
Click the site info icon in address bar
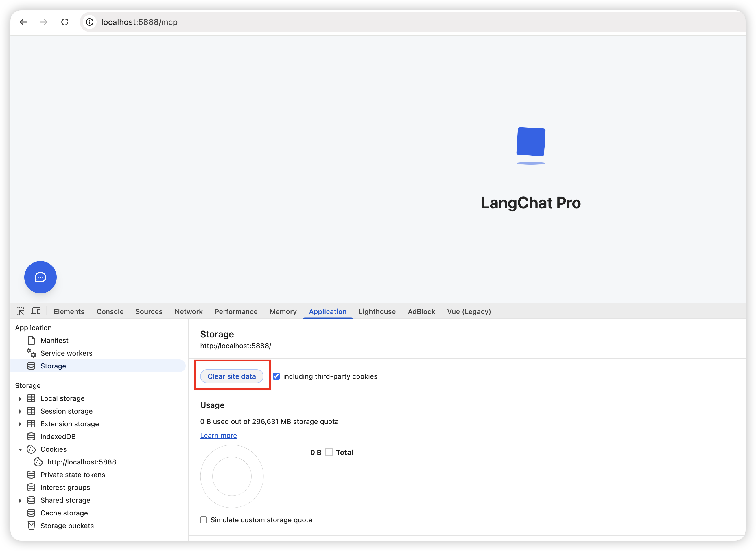point(90,22)
